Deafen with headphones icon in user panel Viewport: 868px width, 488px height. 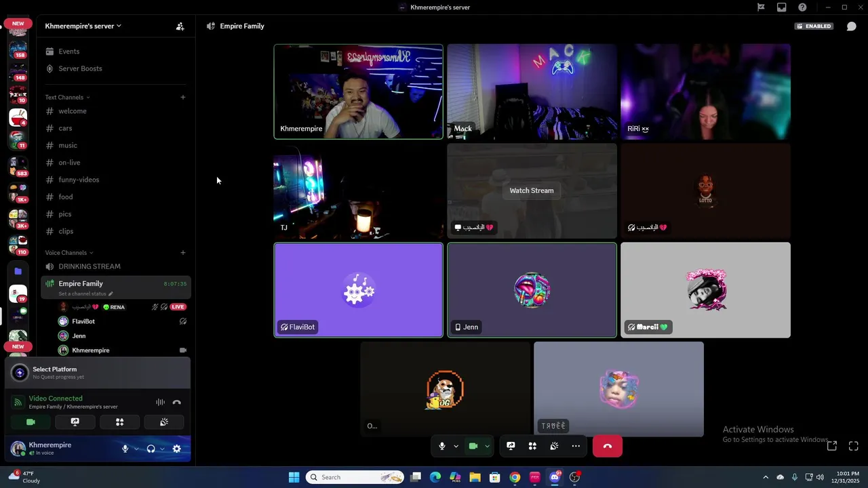(151, 449)
